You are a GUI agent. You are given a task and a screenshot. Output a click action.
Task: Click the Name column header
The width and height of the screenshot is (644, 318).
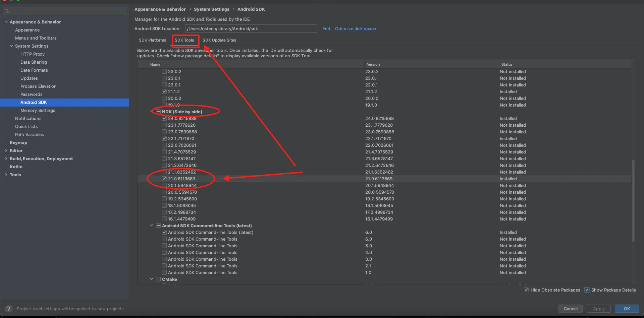click(x=256, y=64)
